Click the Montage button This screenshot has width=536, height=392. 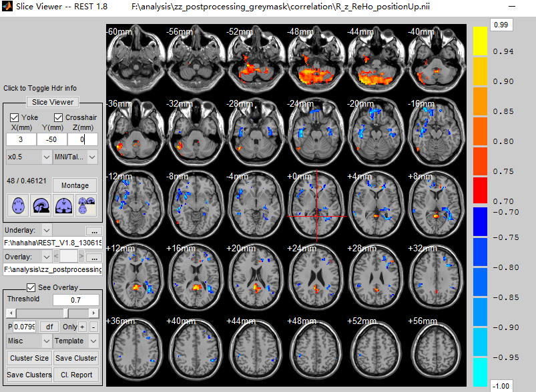[x=75, y=185]
